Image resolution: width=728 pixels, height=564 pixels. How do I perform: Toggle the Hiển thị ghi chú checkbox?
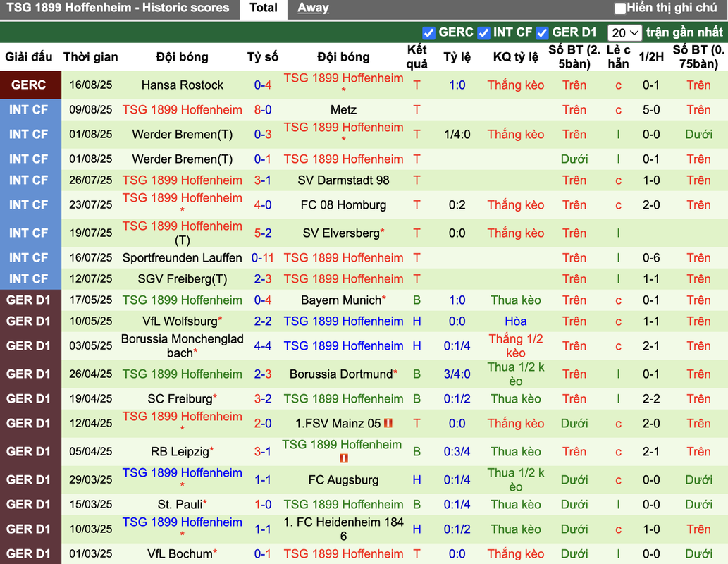coord(619,8)
